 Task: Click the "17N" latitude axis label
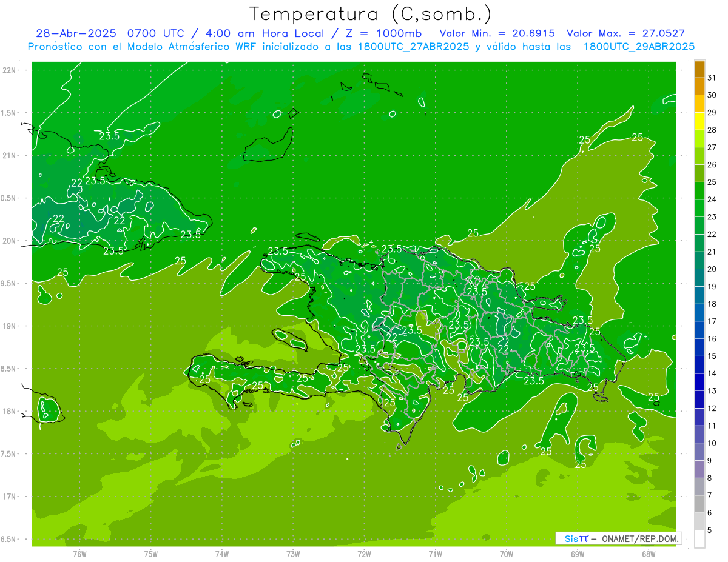click(10, 497)
